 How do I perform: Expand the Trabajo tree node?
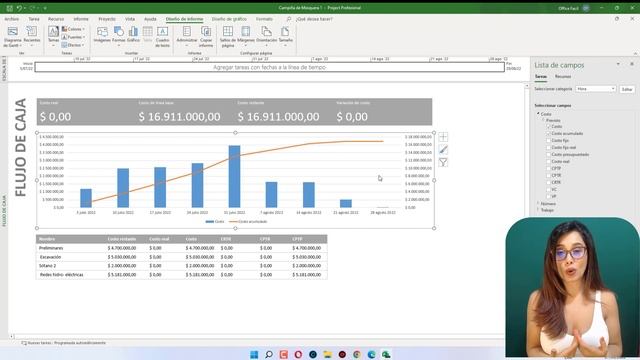(x=538, y=210)
